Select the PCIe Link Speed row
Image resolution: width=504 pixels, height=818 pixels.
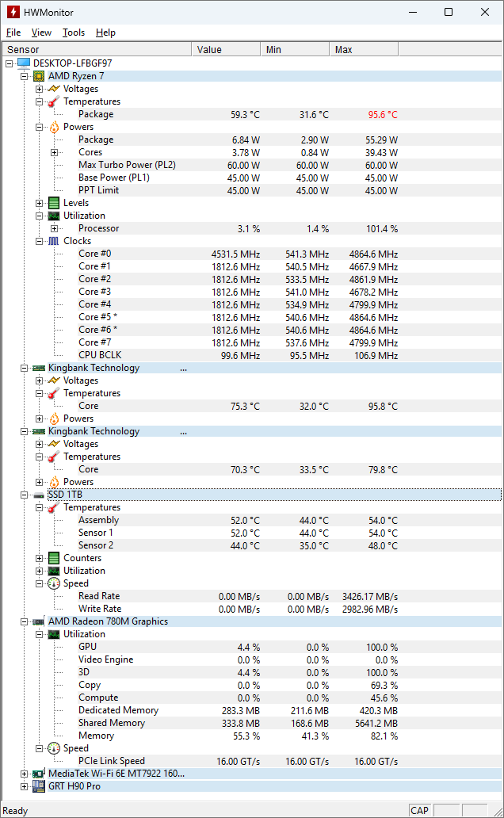(111, 761)
